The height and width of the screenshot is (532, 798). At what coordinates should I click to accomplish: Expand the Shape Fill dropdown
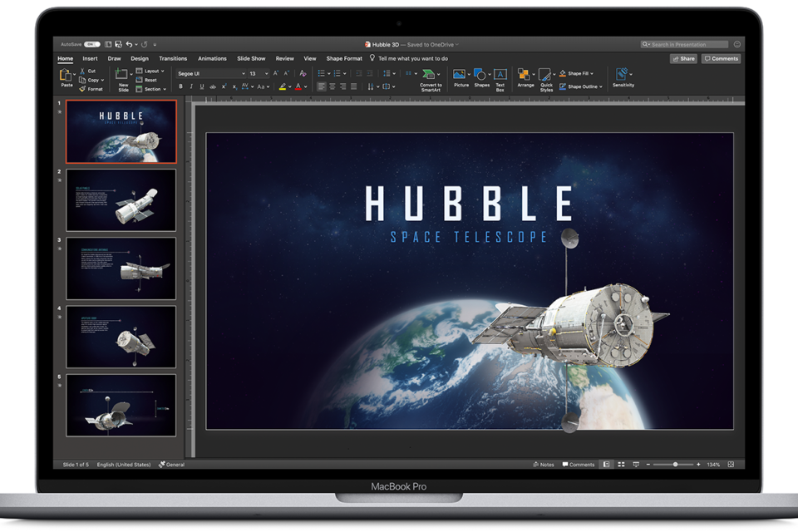[591, 73]
